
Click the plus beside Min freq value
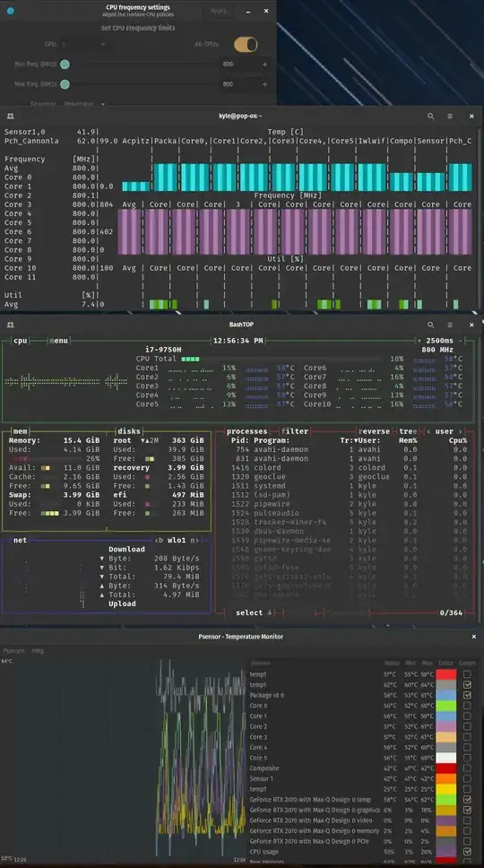pyautogui.click(x=264, y=65)
